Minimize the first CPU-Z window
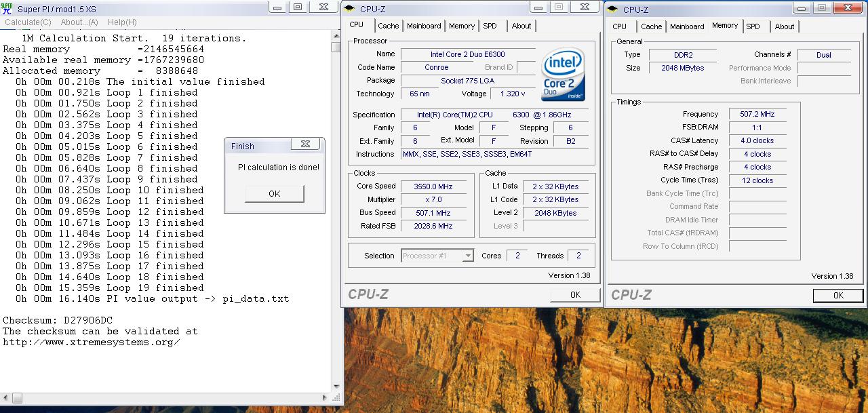Image resolution: width=868 pixels, height=413 pixels. [x=539, y=7]
